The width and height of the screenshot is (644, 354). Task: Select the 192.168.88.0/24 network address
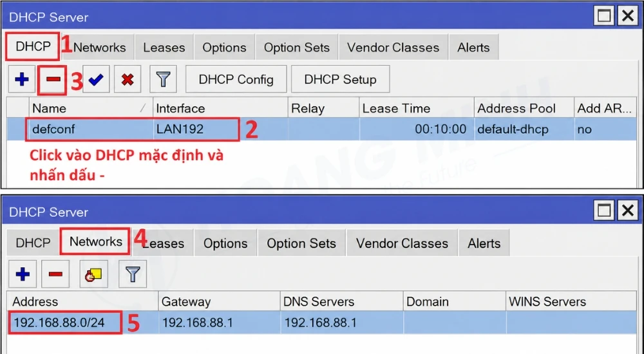[x=59, y=323]
